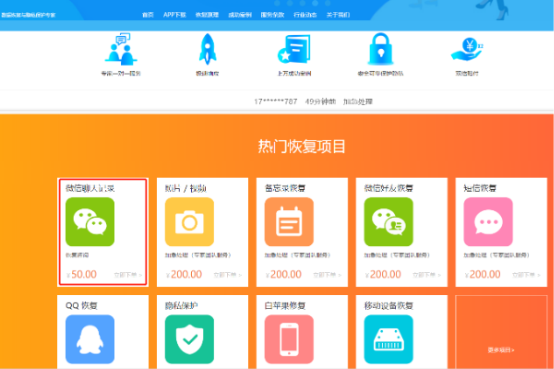Click ¥200.00 price under 照片/视频

tap(184, 274)
